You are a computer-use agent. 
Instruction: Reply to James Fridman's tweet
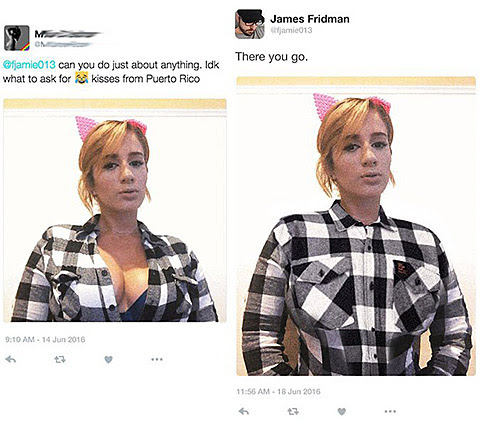(244, 411)
